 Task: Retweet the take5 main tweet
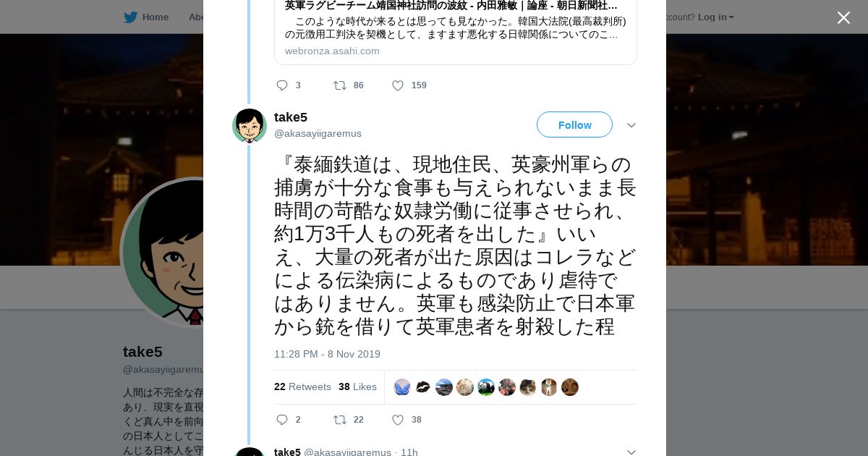point(340,420)
